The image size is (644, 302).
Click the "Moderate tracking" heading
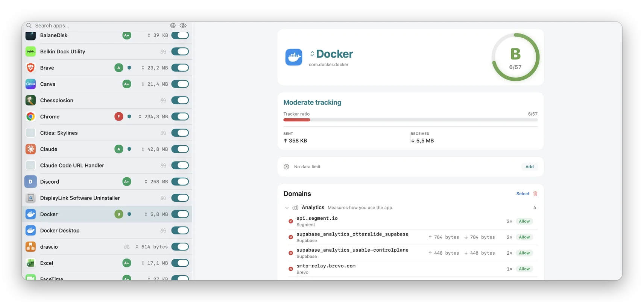click(x=313, y=103)
